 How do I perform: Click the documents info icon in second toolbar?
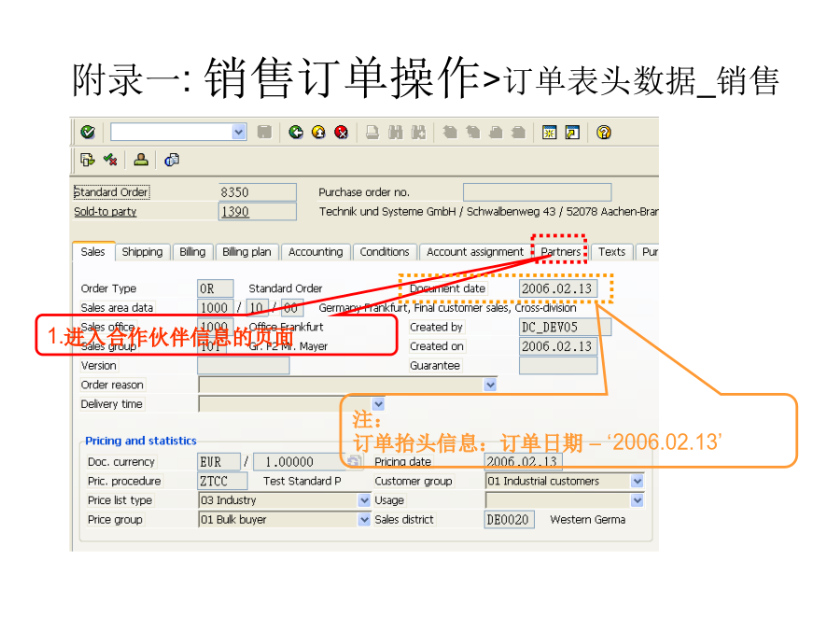pyautogui.click(x=172, y=160)
